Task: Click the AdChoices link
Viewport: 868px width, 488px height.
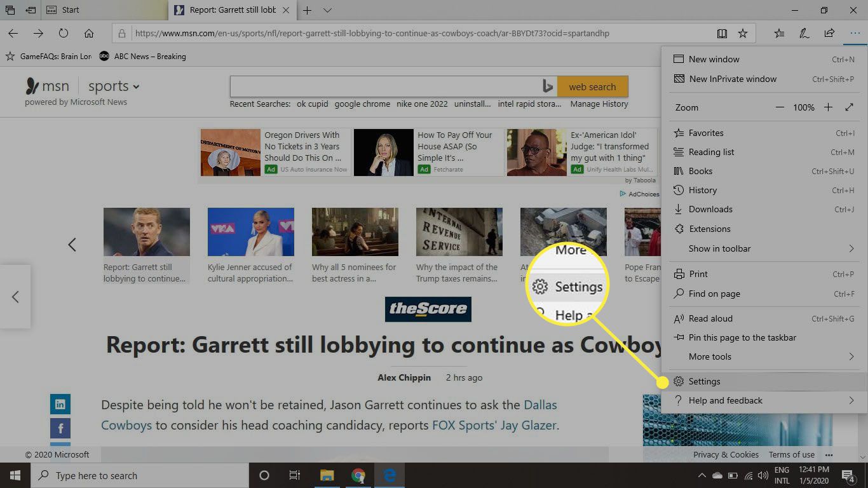Action: point(639,194)
